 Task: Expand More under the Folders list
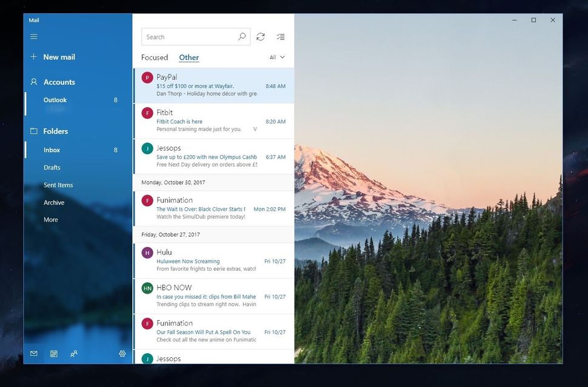[51, 219]
